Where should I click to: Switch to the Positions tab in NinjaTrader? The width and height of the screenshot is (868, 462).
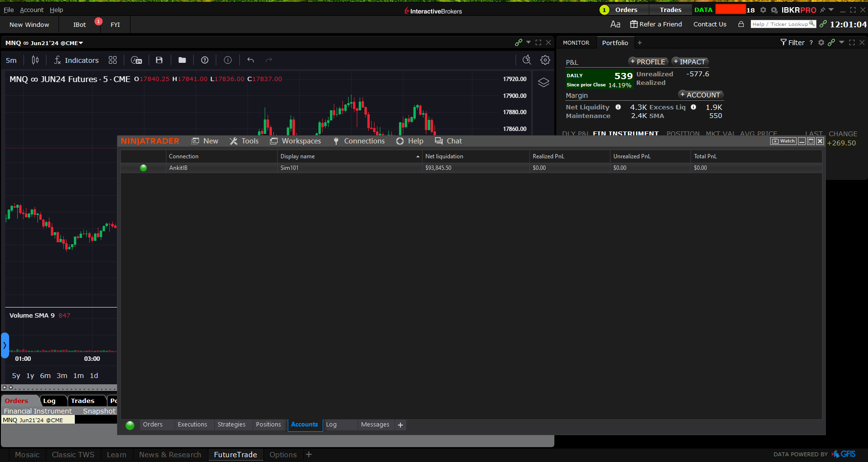[269, 425]
